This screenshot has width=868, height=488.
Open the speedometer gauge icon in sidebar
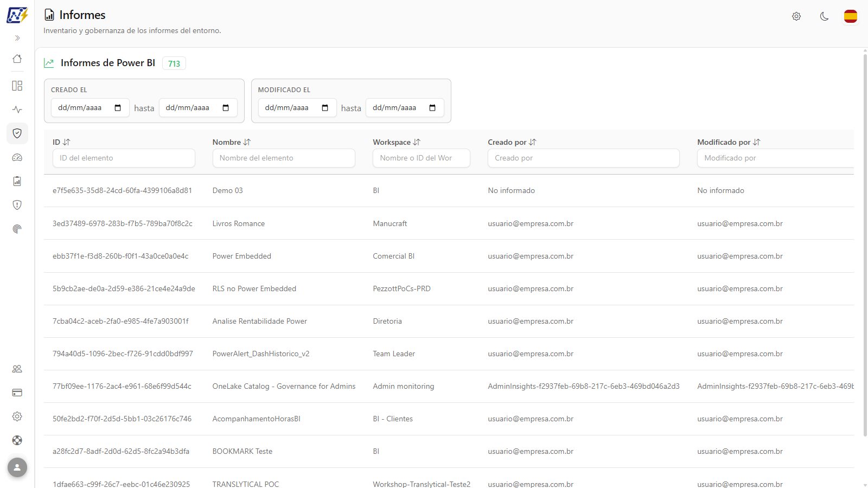17,157
